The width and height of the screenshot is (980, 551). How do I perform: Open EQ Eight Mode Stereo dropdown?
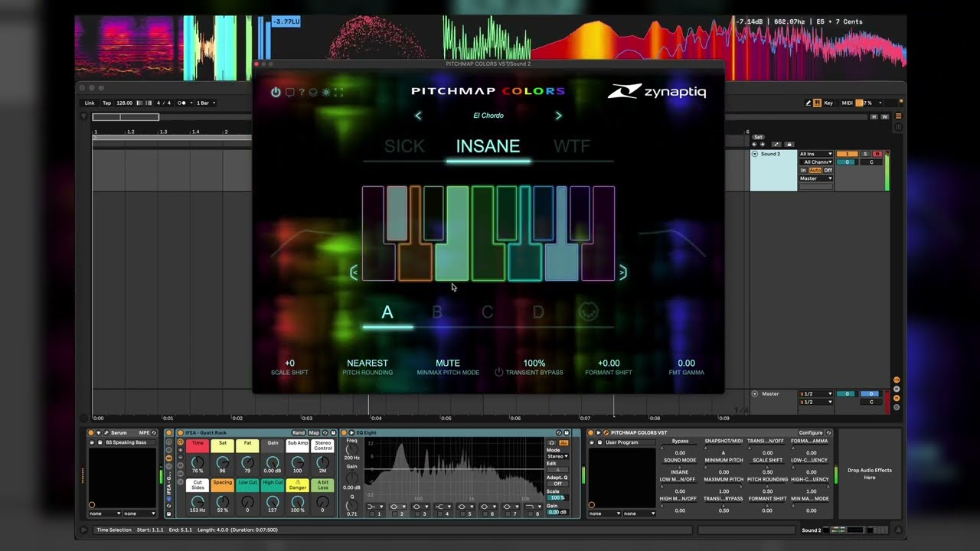(x=557, y=456)
